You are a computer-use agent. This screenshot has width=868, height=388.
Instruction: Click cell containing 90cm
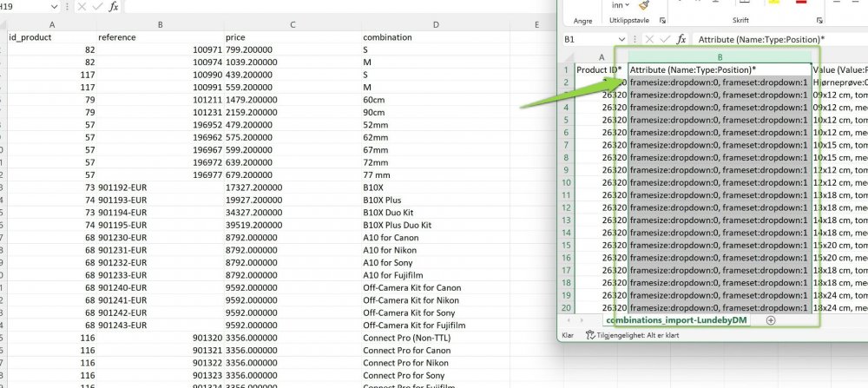(x=436, y=113)
